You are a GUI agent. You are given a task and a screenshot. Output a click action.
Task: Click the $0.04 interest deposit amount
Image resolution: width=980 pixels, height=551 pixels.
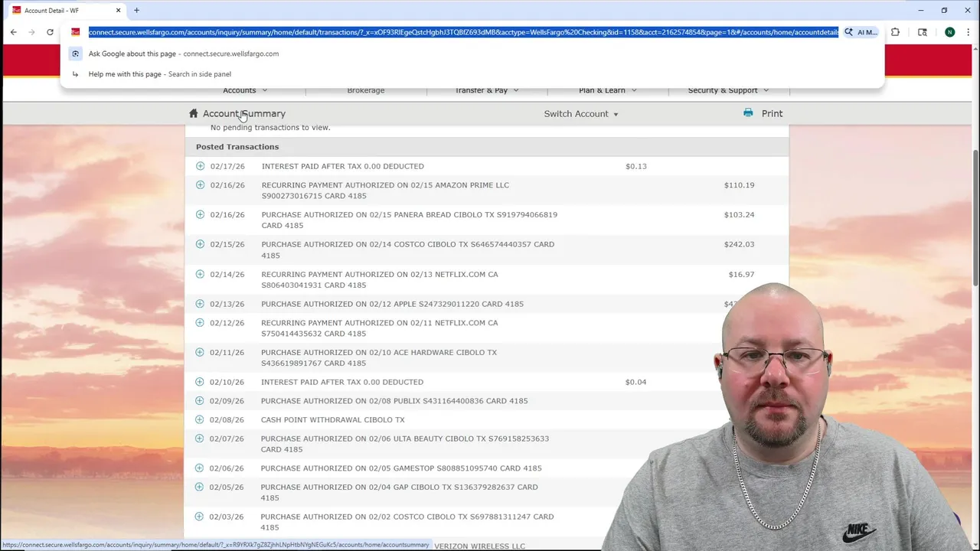click(x=635, y=382)
